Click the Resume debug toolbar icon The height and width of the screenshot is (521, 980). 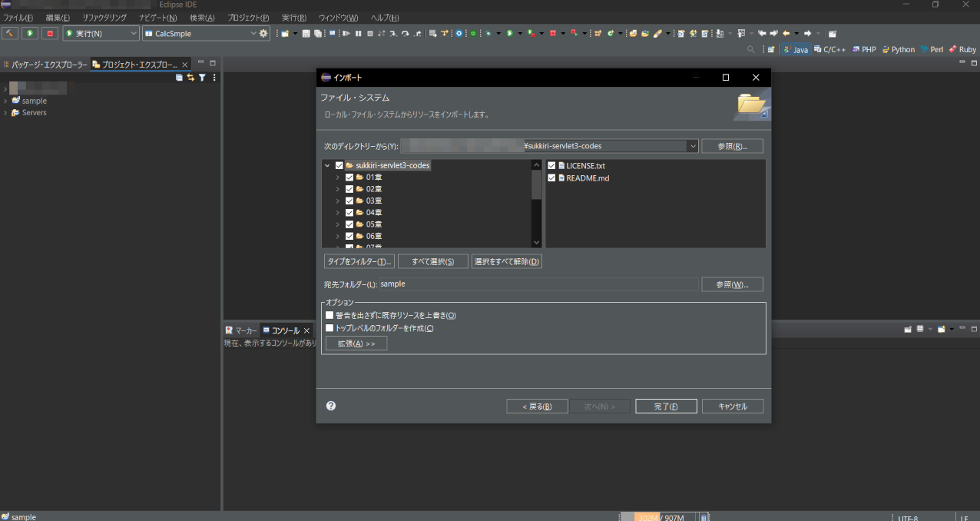(346, 34)
